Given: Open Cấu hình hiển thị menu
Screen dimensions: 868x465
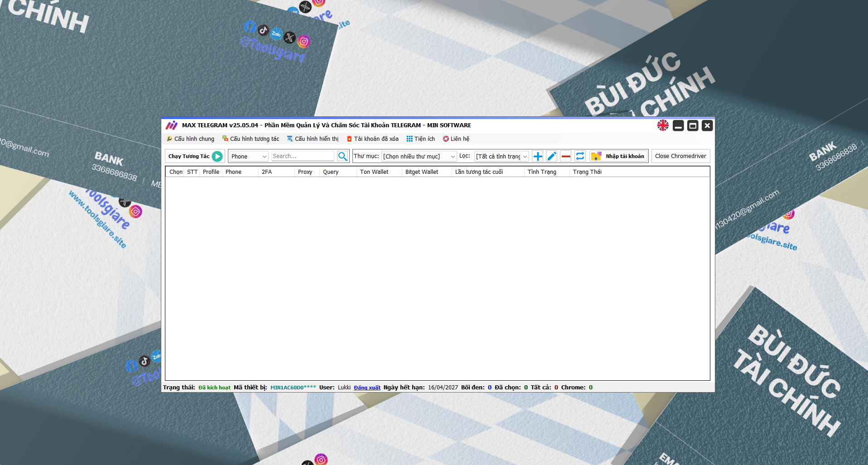Looking at the screenshot, I should coord(313,139).
